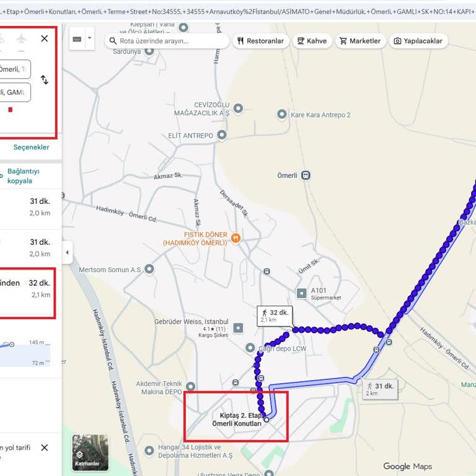Close the directions panel with X
The height and width of the screenshot is (476, 476).
tap(45, 38)
